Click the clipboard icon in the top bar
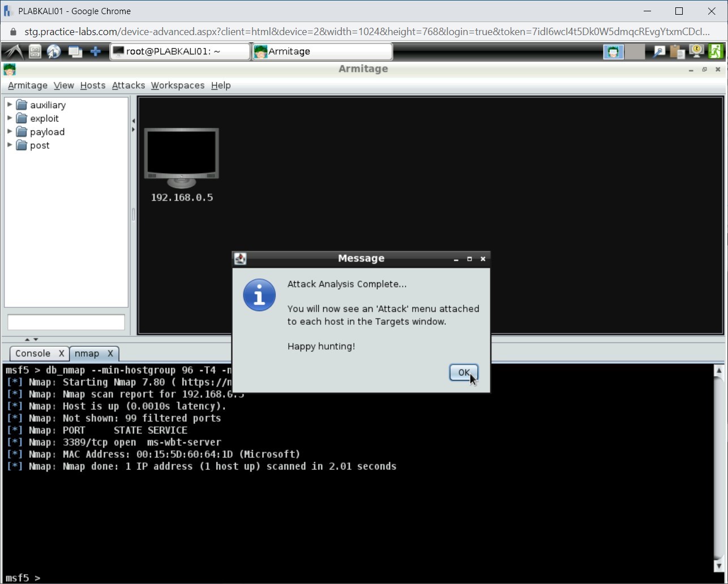The width and height of the screenshot is (728, 584). click(x=677, y=51)
